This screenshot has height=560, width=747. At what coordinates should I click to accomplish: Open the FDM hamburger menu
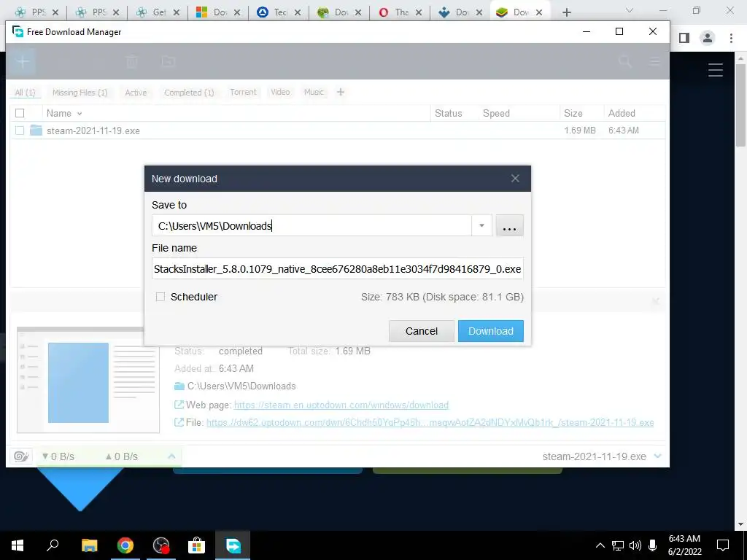[655, 61]
